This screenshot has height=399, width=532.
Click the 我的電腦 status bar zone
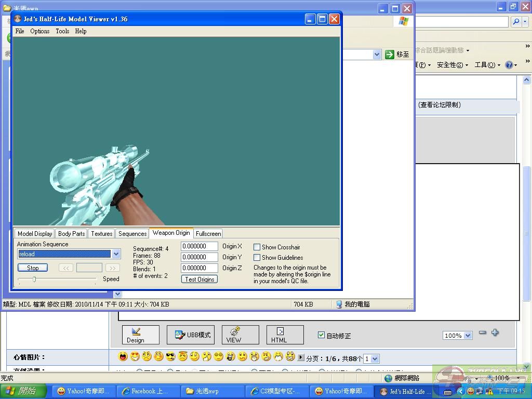[x=353, y=304]
